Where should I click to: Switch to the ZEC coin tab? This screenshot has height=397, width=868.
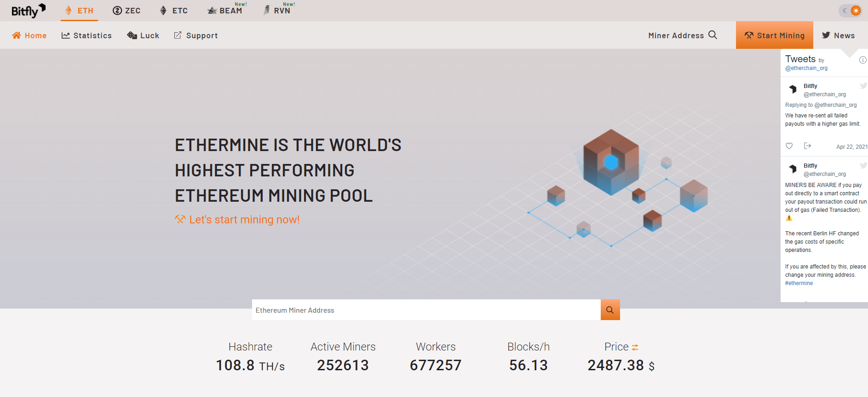click(126, 11)
